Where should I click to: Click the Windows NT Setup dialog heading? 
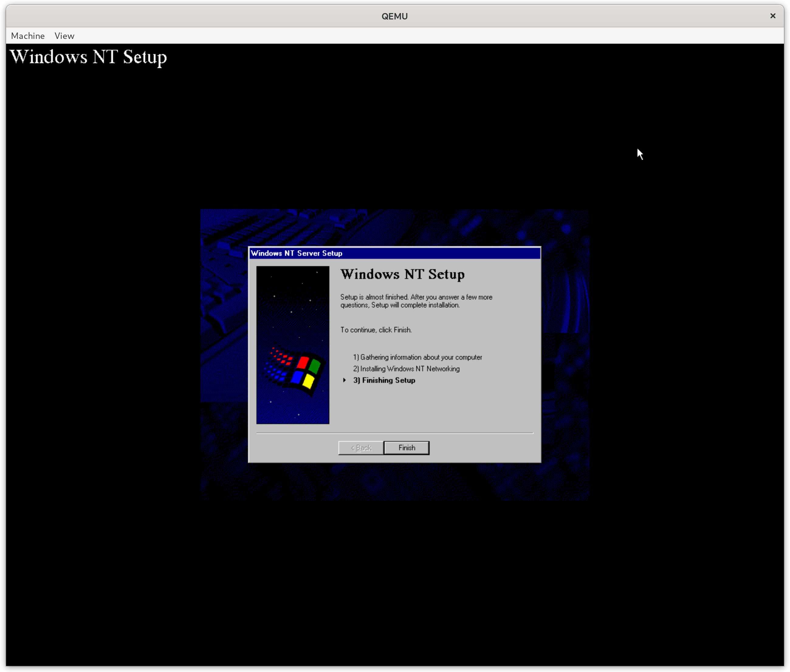pyautogui.click(x=402, y=274)
